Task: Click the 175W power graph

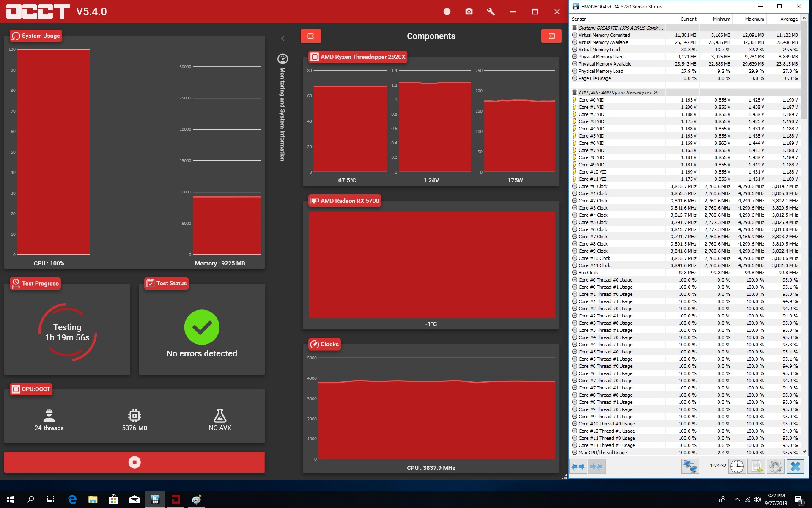Action: pos(520,136)
